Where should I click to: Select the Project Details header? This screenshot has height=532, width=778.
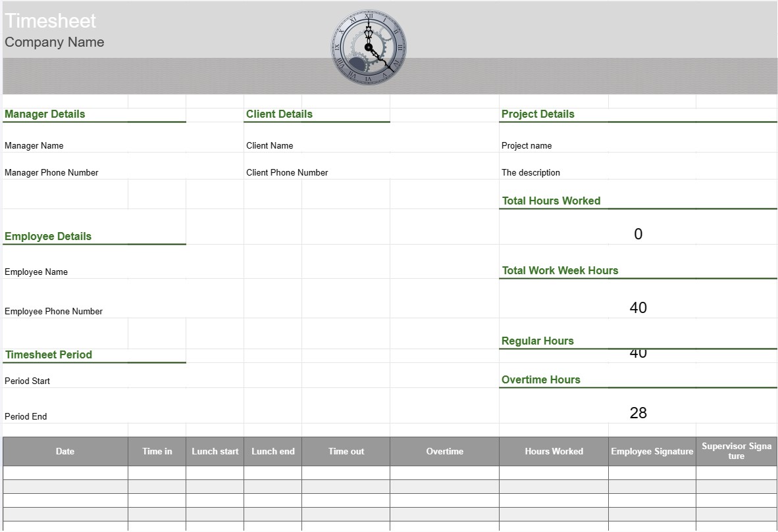coord(537,114)
